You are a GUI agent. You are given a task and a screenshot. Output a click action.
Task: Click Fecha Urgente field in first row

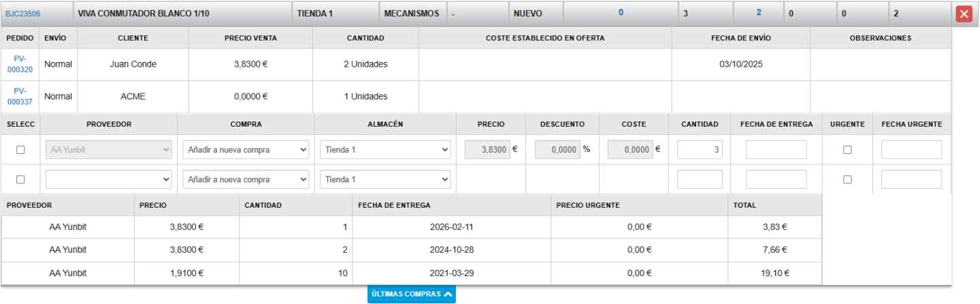(x=911, y=150)
